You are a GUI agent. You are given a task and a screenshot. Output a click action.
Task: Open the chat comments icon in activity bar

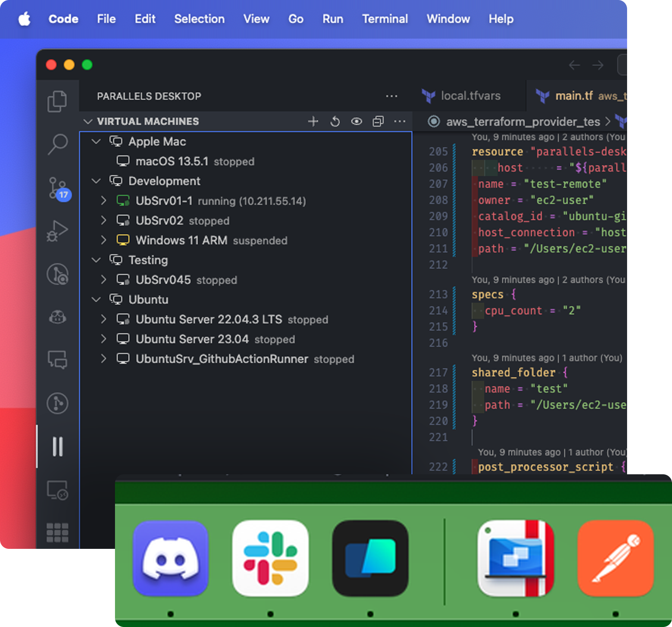point(57,360)
